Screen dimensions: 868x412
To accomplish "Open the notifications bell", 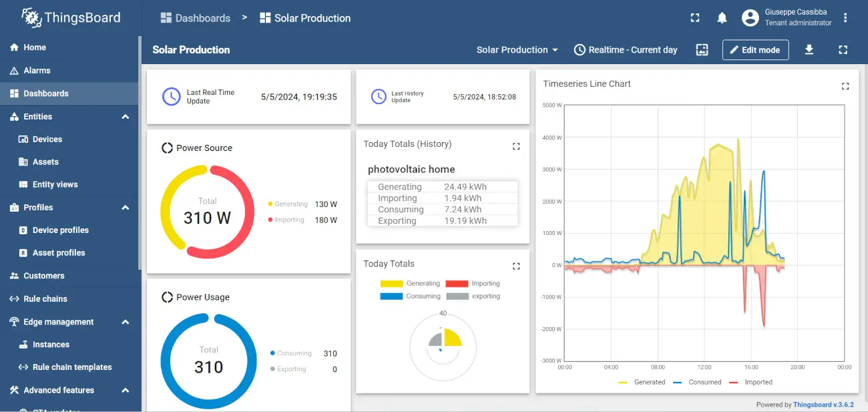I will [x=722, y=18].
